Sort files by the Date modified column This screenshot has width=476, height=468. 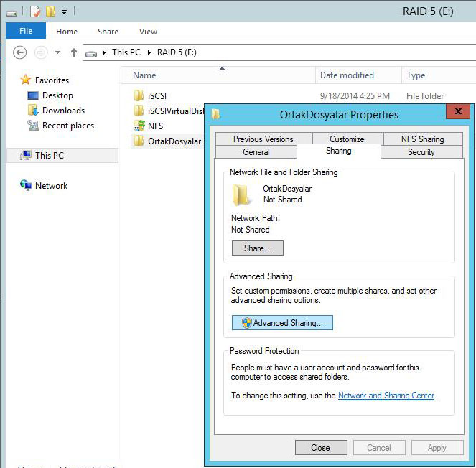point(347,75)
